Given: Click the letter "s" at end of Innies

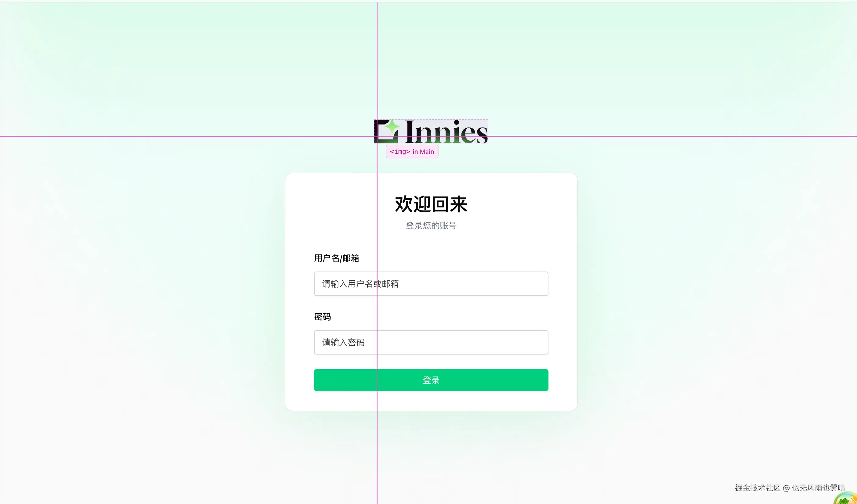Looking at the screenshot, I should click(482, 135).
